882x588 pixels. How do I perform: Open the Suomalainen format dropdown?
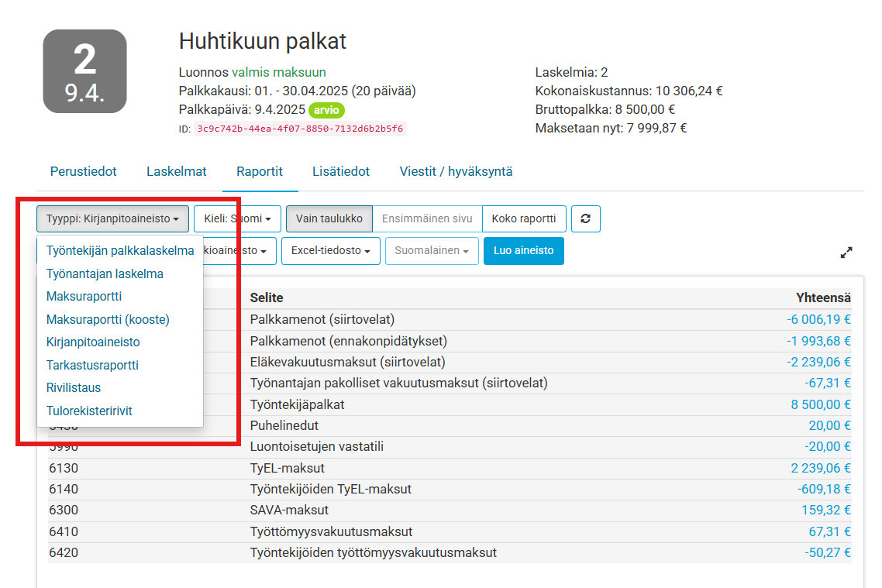[x=432, y=251]
